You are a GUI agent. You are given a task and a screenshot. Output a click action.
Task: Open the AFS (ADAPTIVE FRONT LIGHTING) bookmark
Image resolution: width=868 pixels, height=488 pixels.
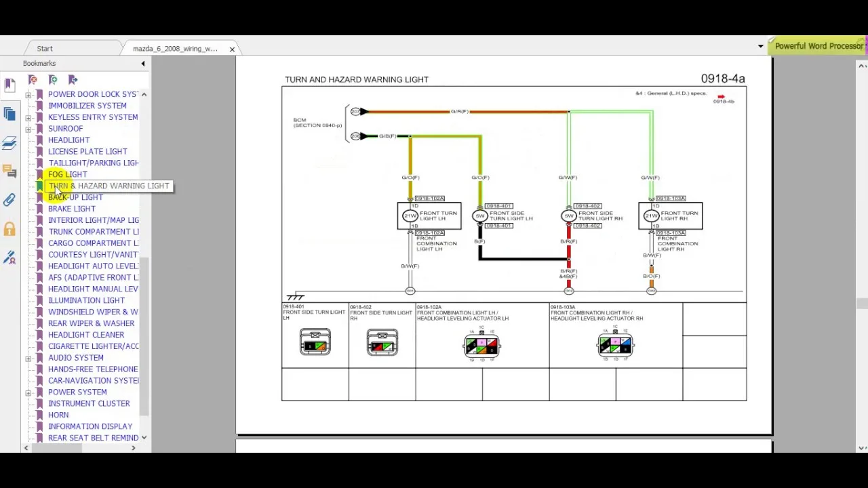(x=93, y=278)
